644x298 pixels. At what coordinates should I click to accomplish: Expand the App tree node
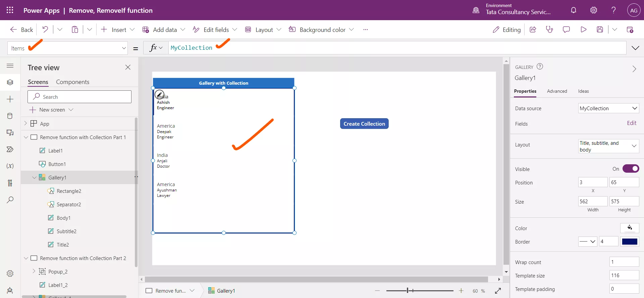click(x=25, y=123)
